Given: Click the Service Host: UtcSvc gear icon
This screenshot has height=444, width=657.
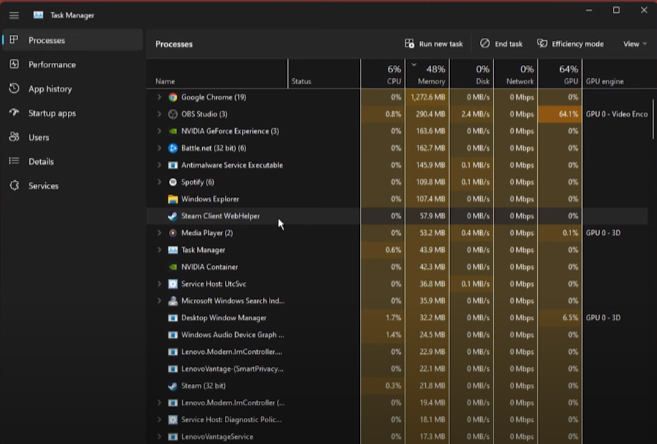Looking at the screenshot, I should (173, 284).
